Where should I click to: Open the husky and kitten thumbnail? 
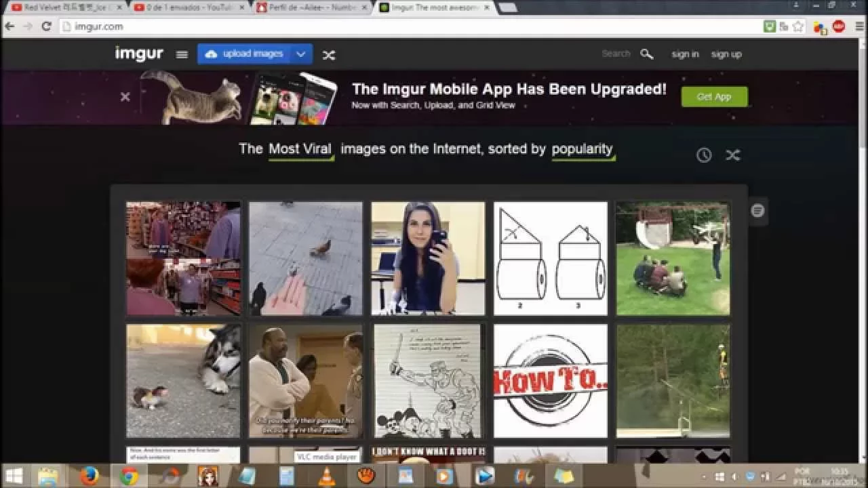(183, 381)
